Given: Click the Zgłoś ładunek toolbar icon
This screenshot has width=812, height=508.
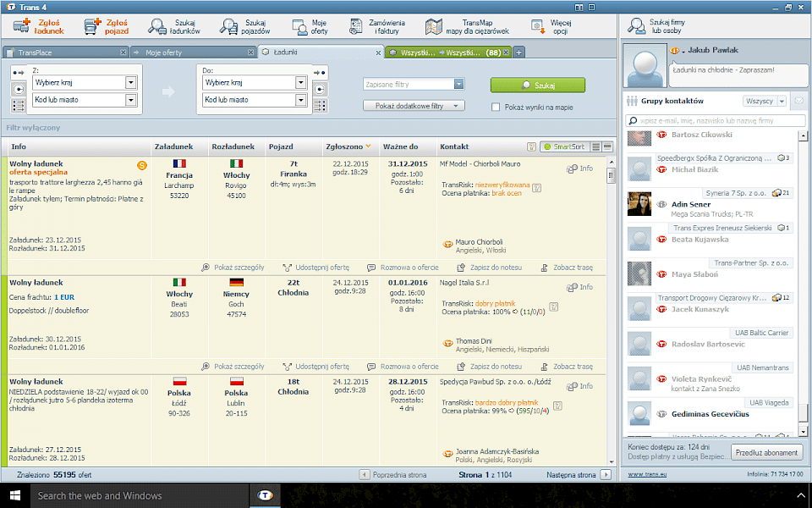Looking at the screenshot, I should tap(22, 26).
